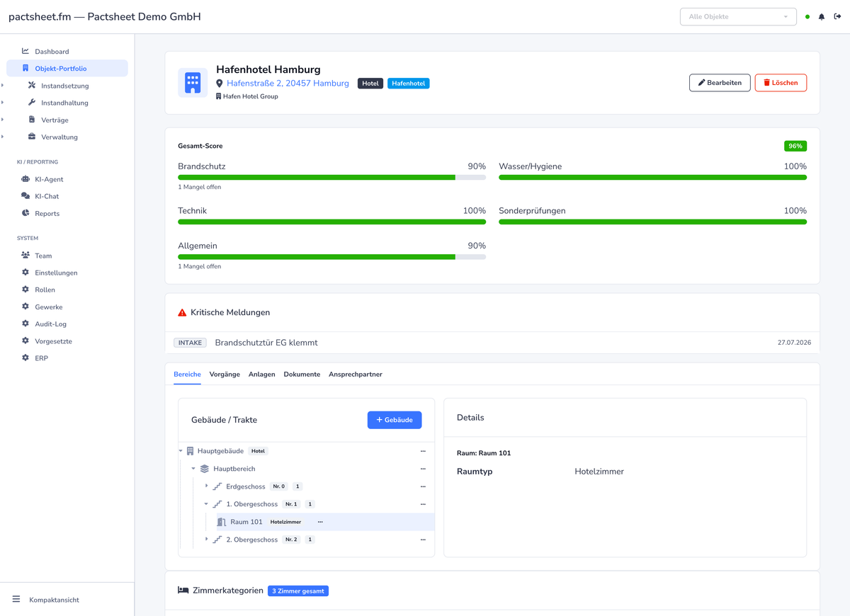Click the Bearbeiten button

click(720, 83)
